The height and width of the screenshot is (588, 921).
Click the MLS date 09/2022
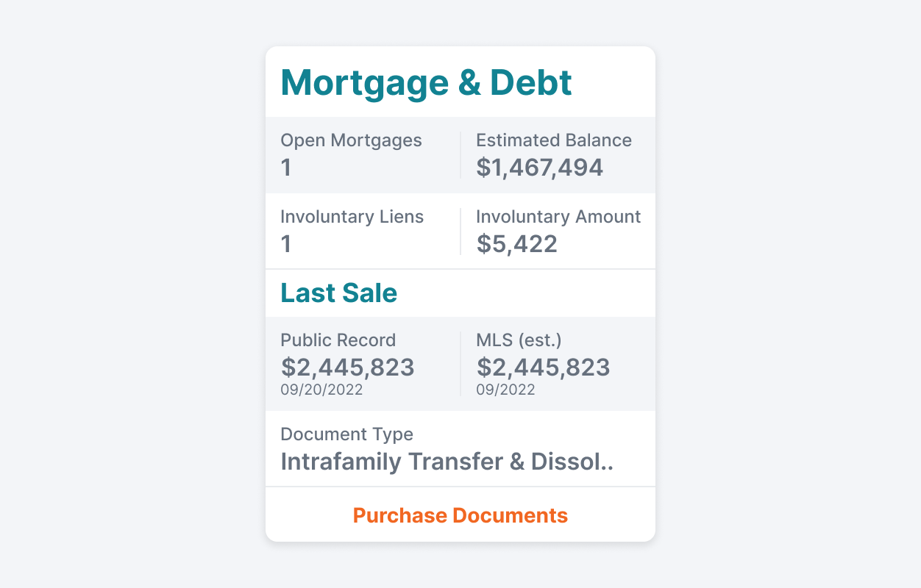pos(505,390)
